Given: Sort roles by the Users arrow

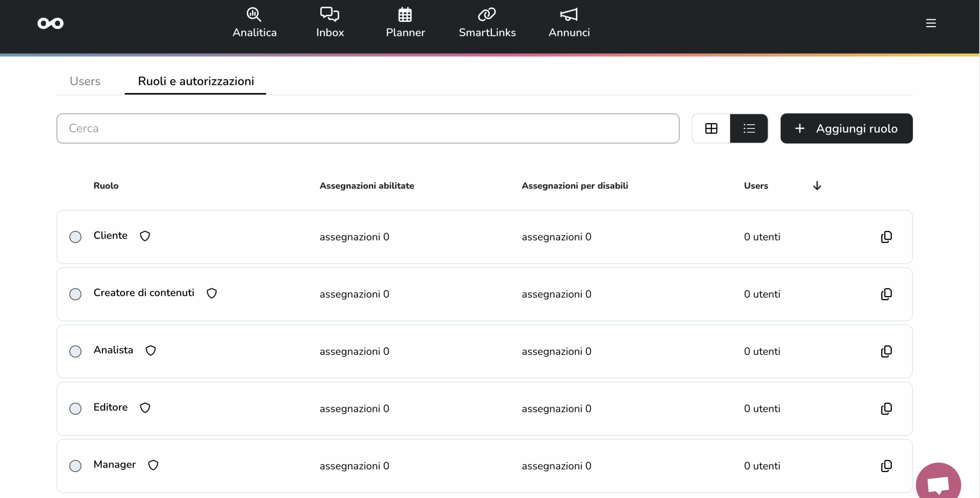Looking at the screenshot, I should [x=817, y=186].
